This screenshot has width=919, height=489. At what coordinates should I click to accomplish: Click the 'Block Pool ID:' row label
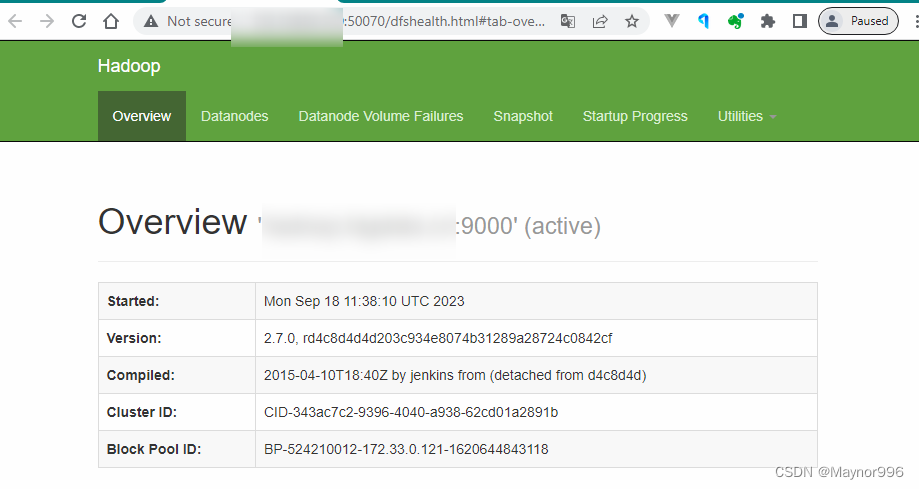(x=154, y=449)
